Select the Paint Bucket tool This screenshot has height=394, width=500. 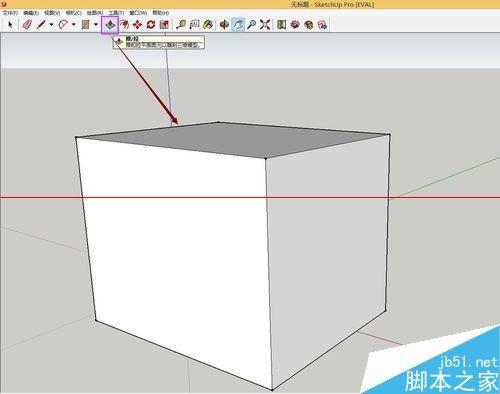coord(208,25)
